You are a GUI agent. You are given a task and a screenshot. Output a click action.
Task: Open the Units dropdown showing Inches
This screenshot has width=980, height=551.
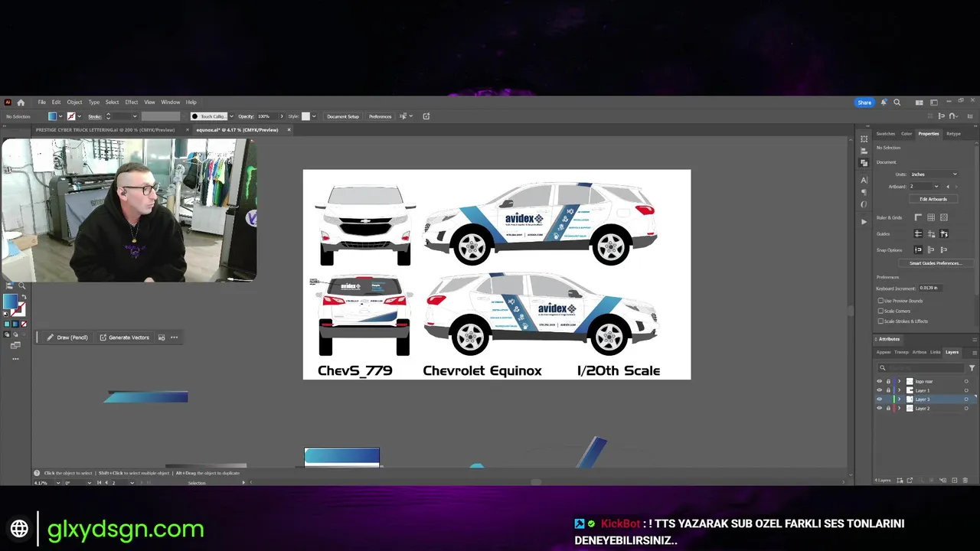pos(934,174)
